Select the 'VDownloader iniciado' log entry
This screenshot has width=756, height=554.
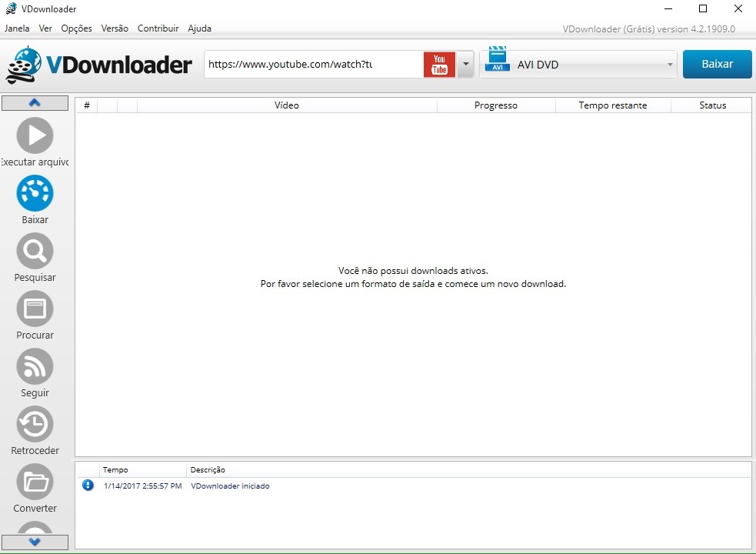[x=230, y=486]
